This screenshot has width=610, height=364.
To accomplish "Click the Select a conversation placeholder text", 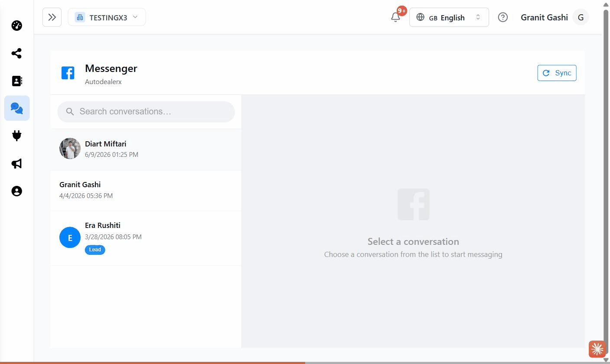I will 413,241.
